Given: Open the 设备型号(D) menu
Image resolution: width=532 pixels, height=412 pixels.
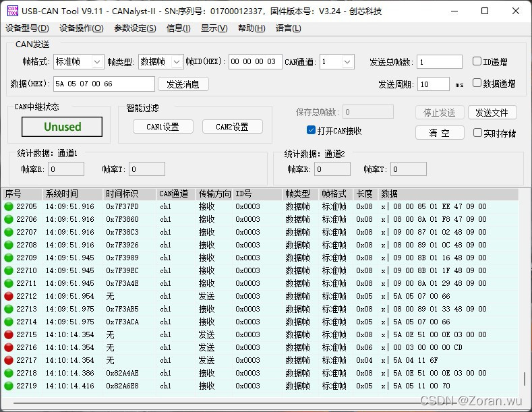Looking at the screenshot, I should tap(27, 28).
